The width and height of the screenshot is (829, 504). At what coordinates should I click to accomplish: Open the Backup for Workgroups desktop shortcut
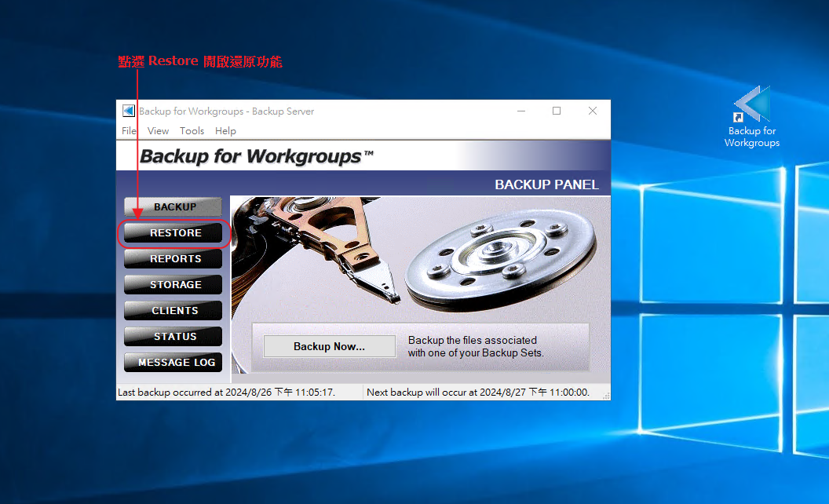coord(752,117)
